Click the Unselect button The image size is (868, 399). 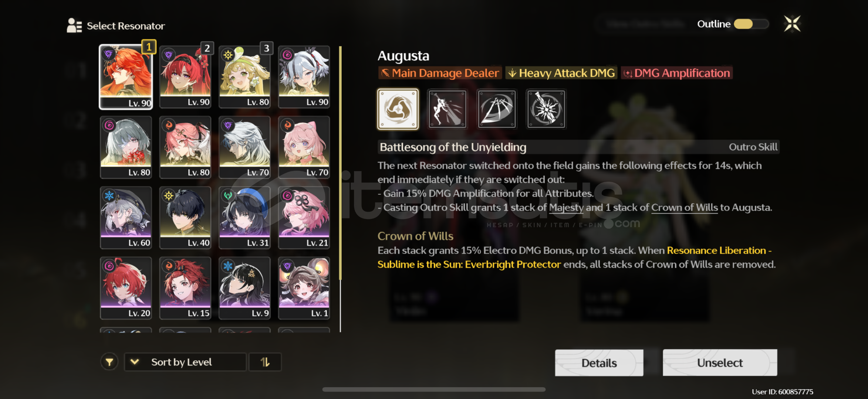[x=720, y=363]
